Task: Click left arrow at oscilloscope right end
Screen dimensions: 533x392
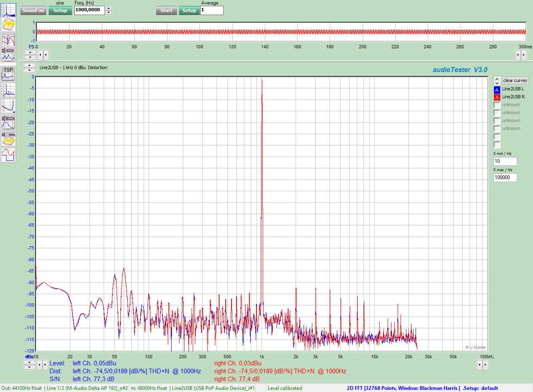Action: (518, 55)
